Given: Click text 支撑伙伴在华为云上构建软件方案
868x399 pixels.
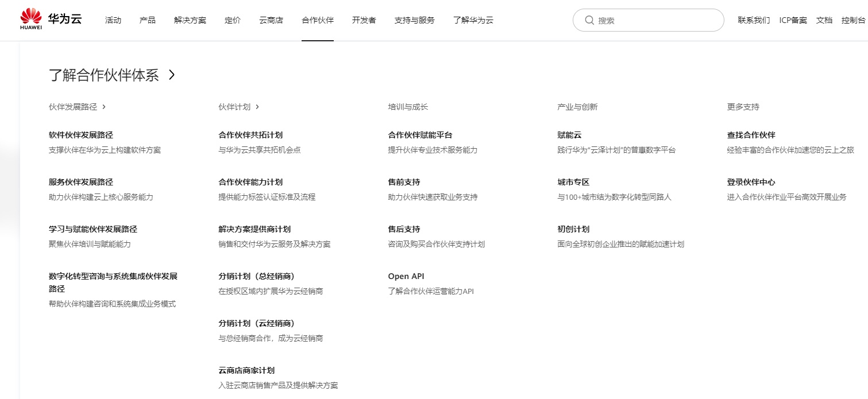Looking at the screenshot, I should point(105,150).
